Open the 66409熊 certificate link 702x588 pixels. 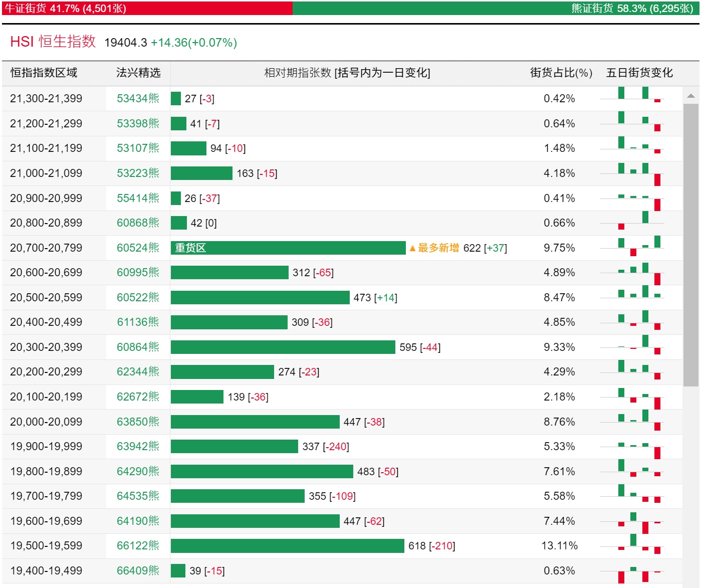pos(138,571)
